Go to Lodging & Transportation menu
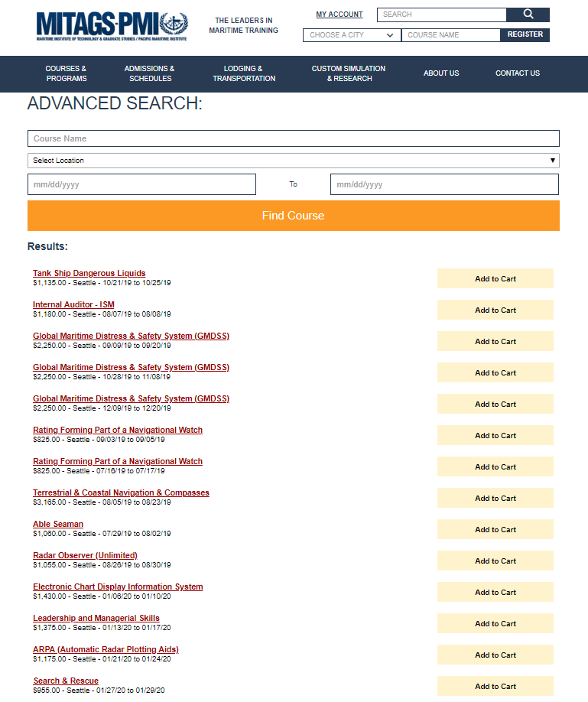Image resolution: width=588 pixels, height=702 pixels. tap(244, 73)
